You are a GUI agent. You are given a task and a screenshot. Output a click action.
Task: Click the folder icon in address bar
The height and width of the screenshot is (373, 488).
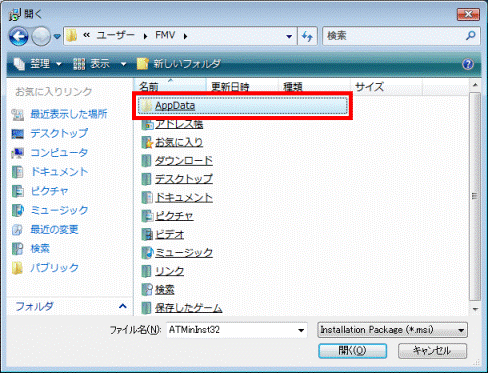click(71, 35)
